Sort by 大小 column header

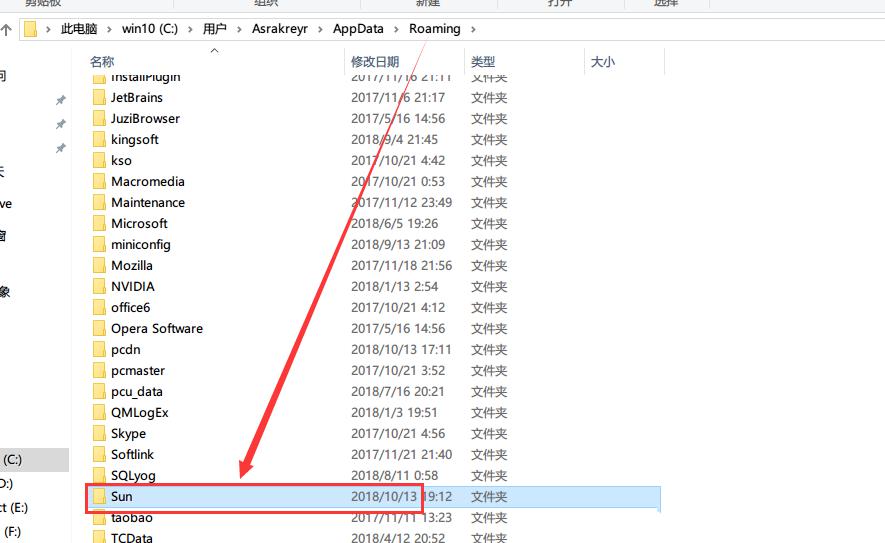tap(603, 62)
